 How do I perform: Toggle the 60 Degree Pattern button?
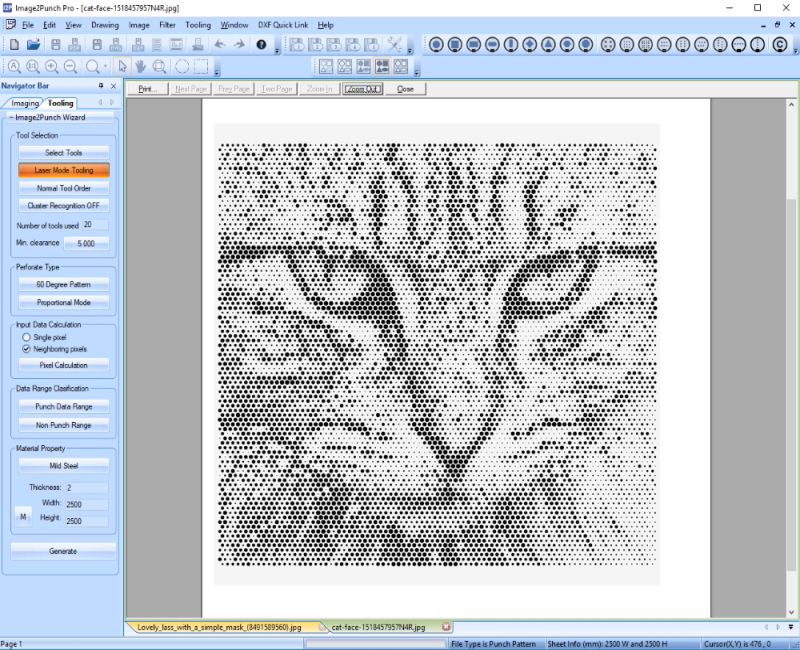[x=64, y=284]
